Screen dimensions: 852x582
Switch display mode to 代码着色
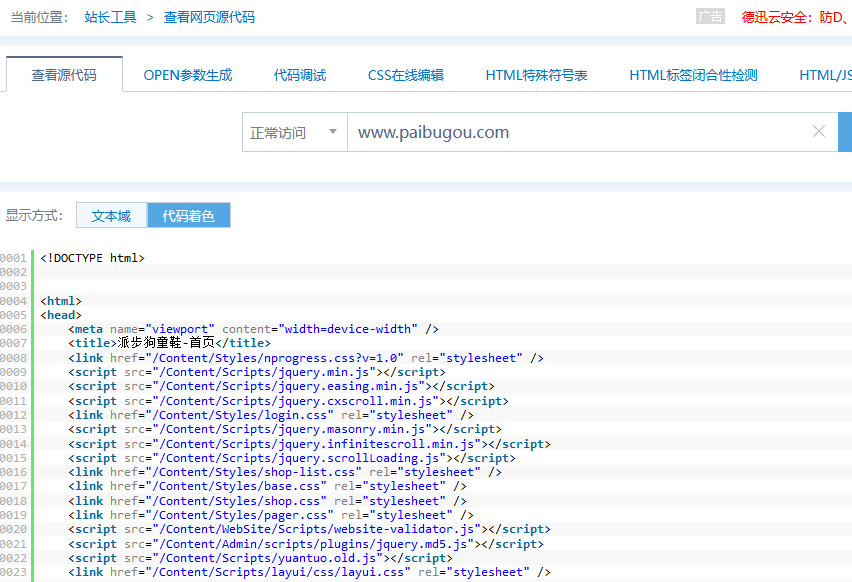tap(189, 216)
